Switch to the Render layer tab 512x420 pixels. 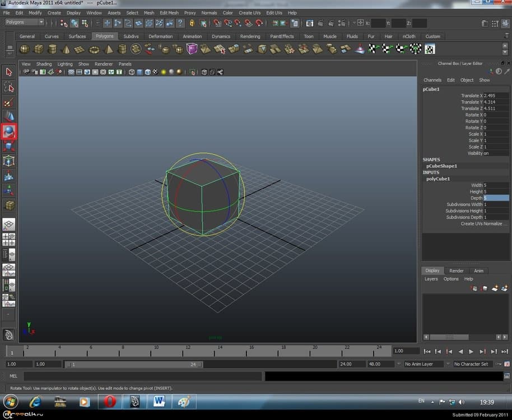click(x=457, y=270)
